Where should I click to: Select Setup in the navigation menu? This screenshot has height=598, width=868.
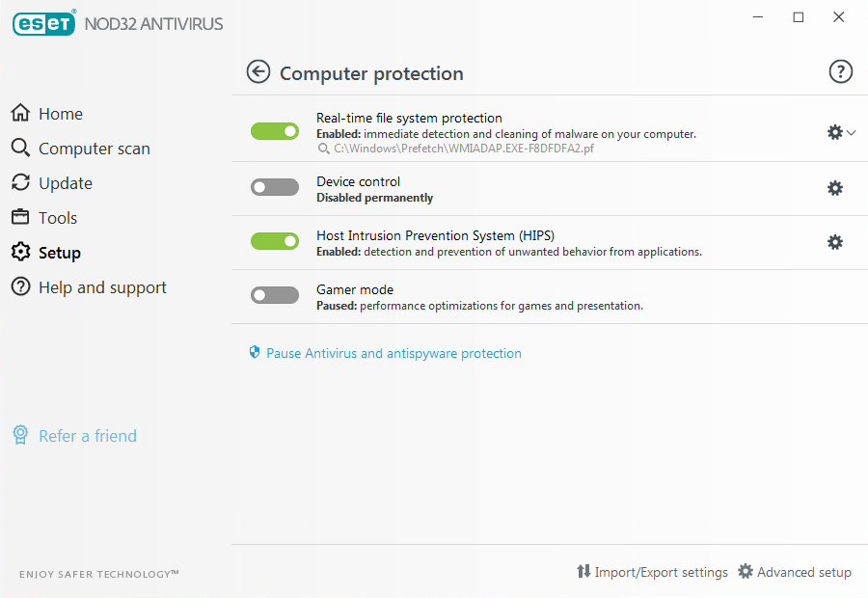(58, 252)
